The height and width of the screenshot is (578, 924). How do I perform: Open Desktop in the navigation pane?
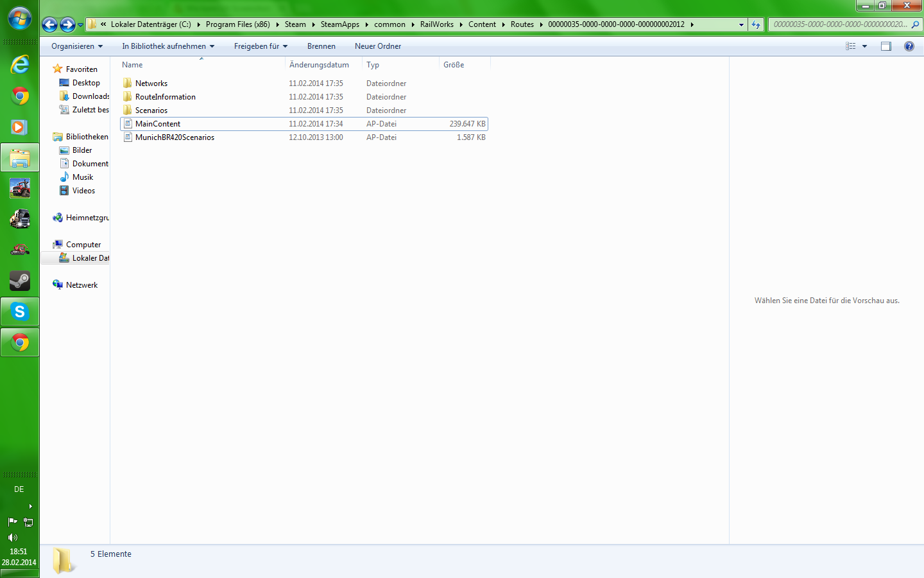coord(86,83)
